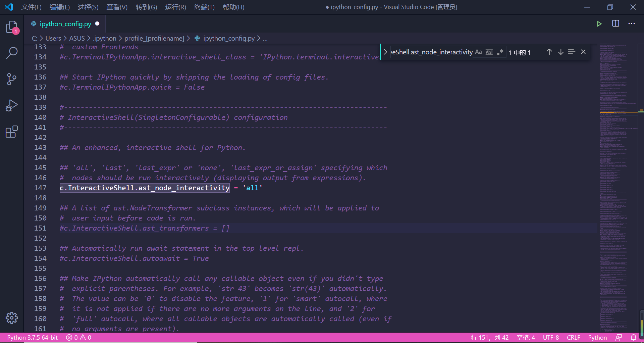Screen dimensions: 644x343
Task: Open the Explorer sidebar view
Action: (12, 27)
